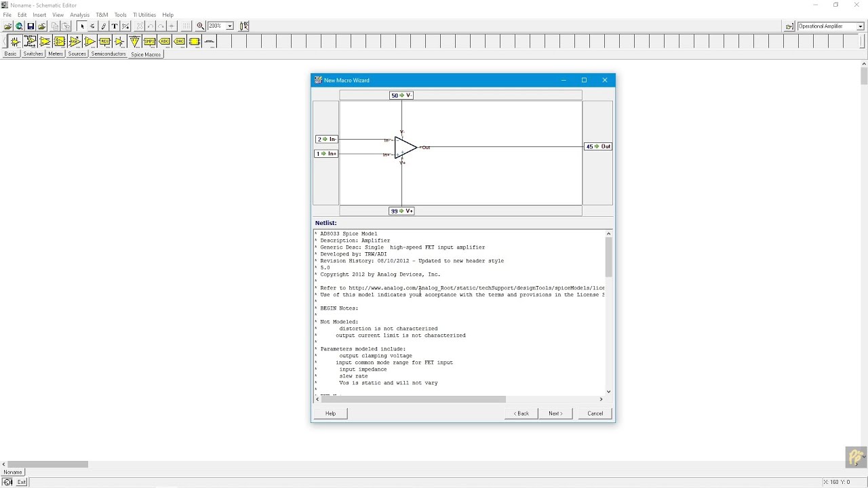This screenshot has width=868, height=488.
Task: Click the In- pin 2 label
Action: (x=326, y=139)
